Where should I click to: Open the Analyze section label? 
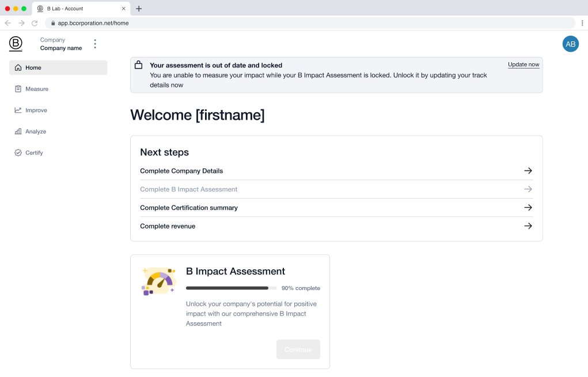pyautogui.click(x=36, y=132)
